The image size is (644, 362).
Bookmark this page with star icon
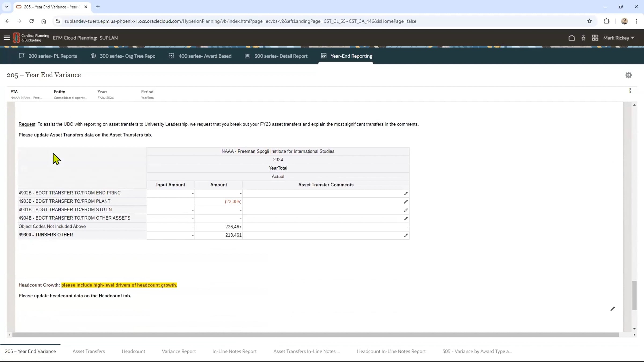[x=590, y=21]
